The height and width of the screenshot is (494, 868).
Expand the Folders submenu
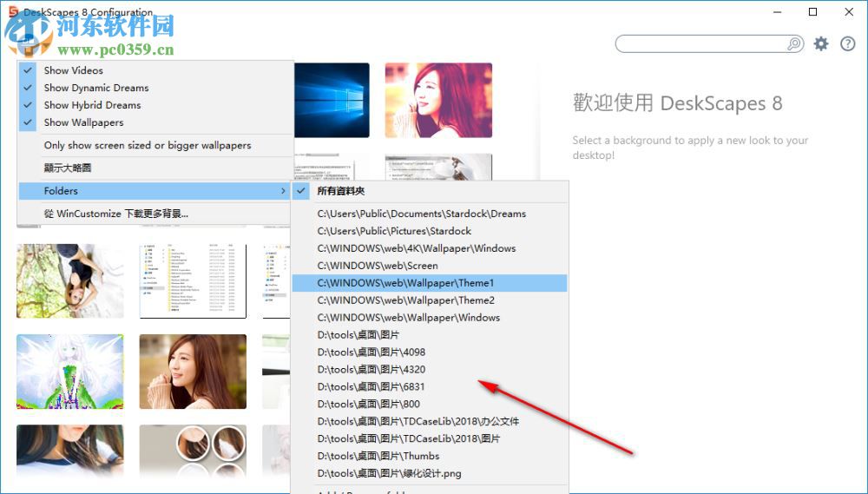[x=155, y=190]
